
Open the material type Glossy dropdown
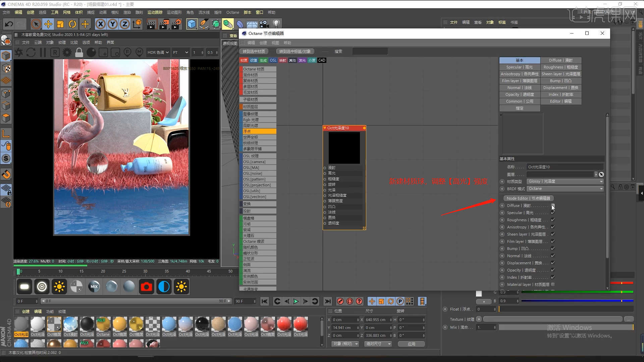click(x=565, y=181)
